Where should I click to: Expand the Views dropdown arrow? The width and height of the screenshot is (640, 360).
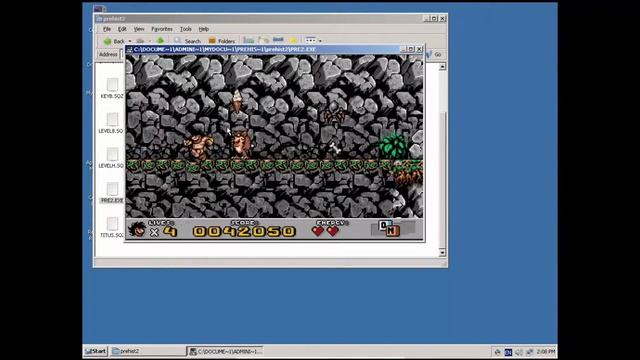point(320,40)
